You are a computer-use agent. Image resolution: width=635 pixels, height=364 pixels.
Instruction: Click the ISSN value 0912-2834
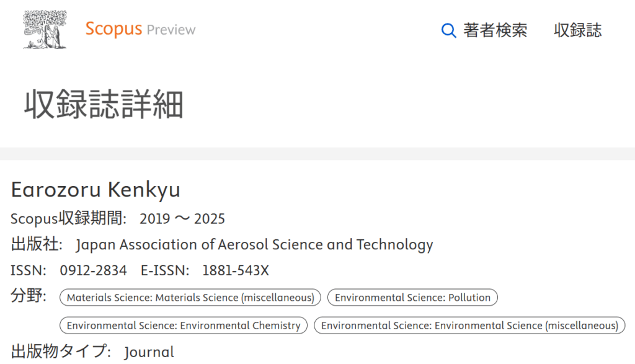(93, 270)
